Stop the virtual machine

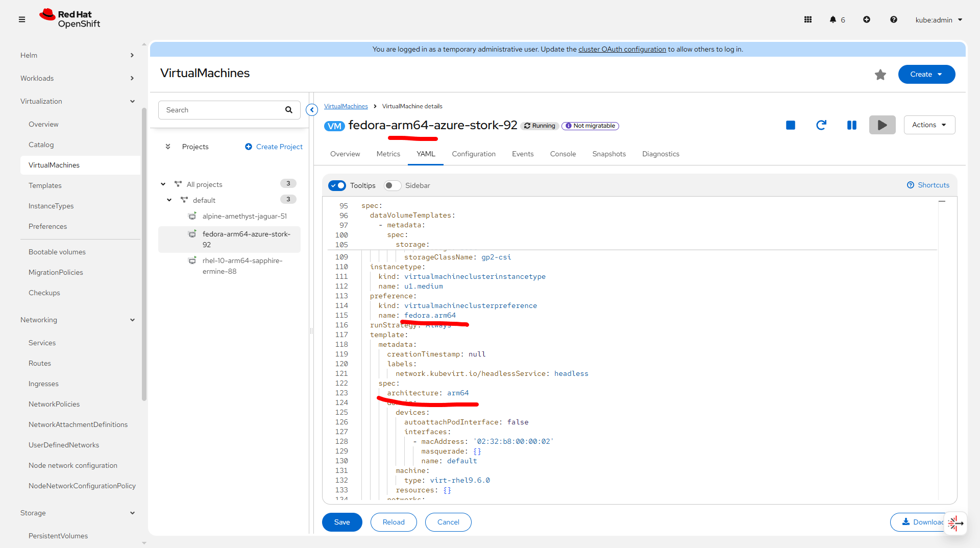pyautogui.click(x=791, y=125)
